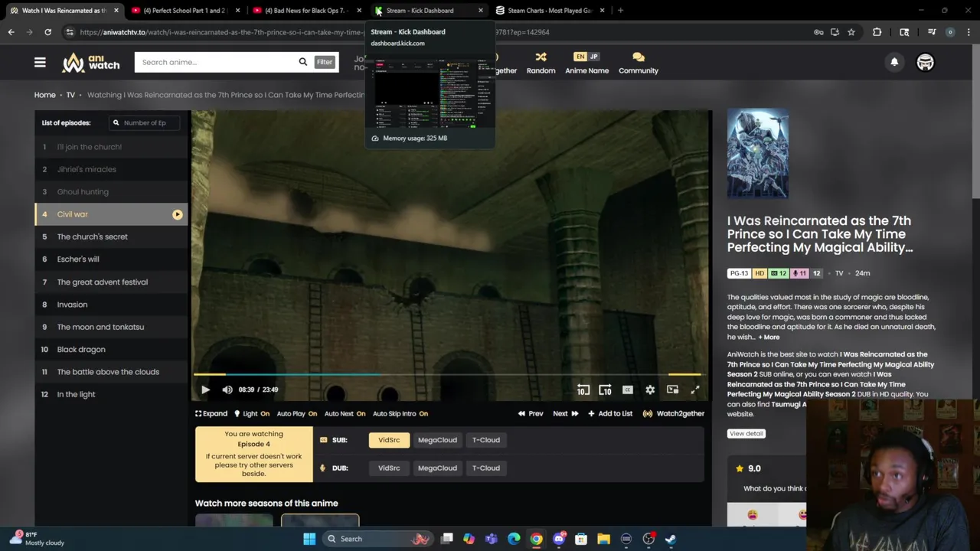
Task: Open the search Filter options
Action: (x=325, y=62)
